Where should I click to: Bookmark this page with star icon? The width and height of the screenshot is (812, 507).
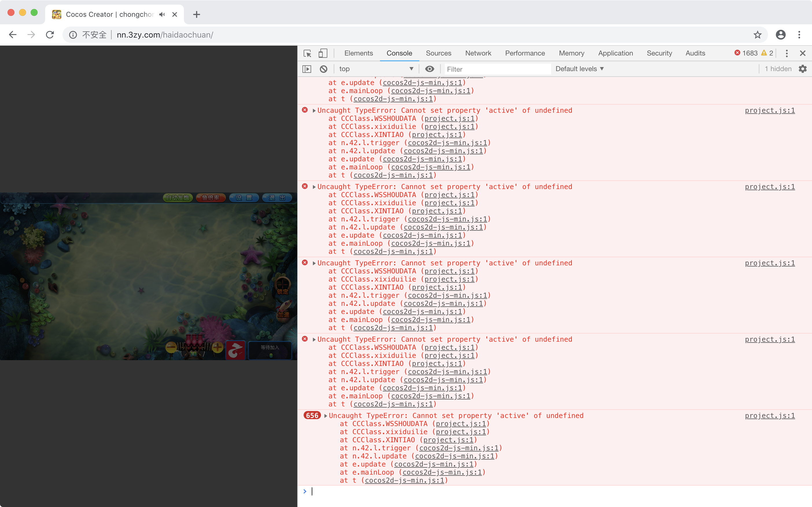tap(757, 35)
